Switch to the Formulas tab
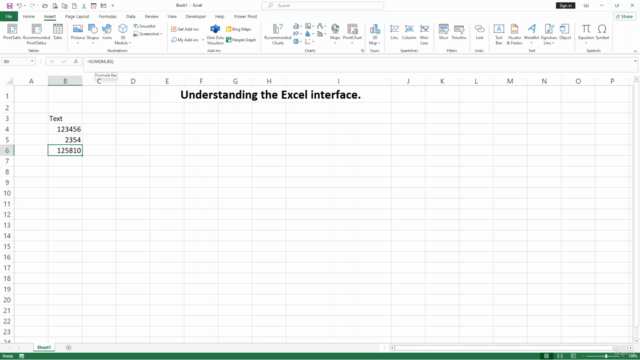 click(107, 16)
